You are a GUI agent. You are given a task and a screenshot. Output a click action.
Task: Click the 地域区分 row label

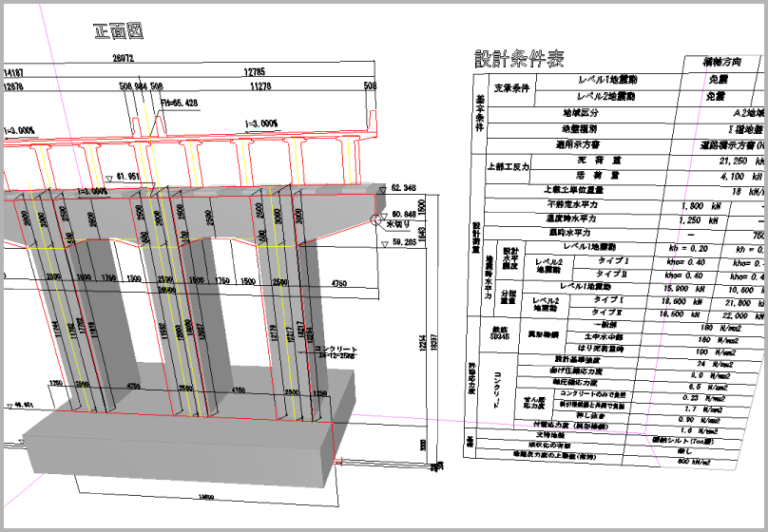tap(581, 113)
